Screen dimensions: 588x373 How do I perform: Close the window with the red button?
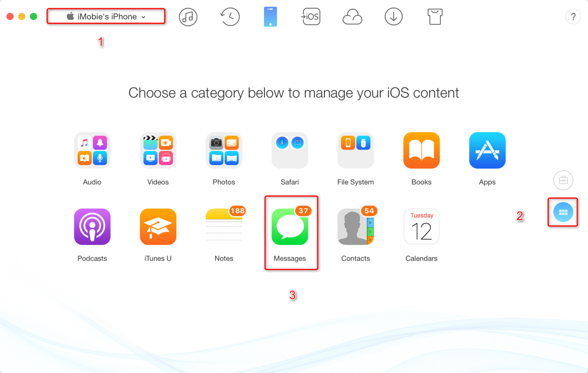point(10,17)
